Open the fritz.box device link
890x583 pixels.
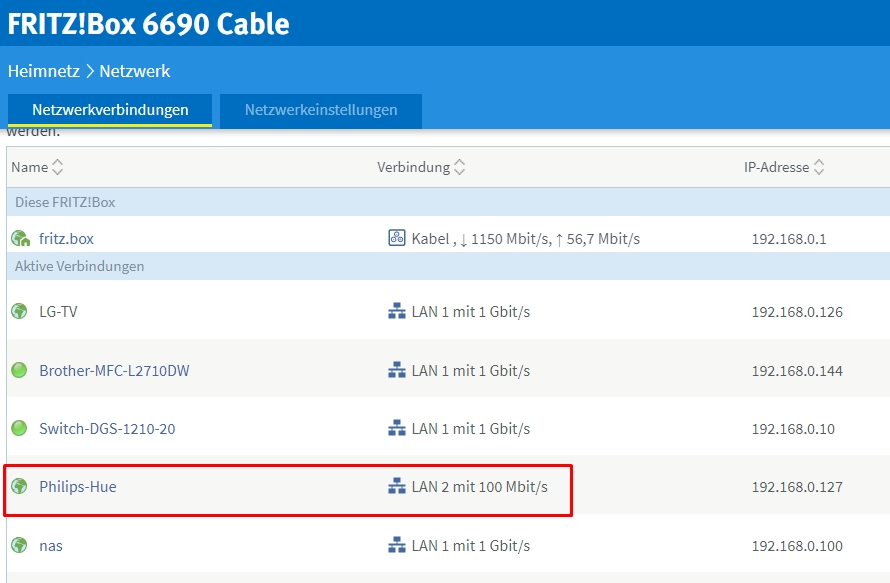[x=66, y=238]
